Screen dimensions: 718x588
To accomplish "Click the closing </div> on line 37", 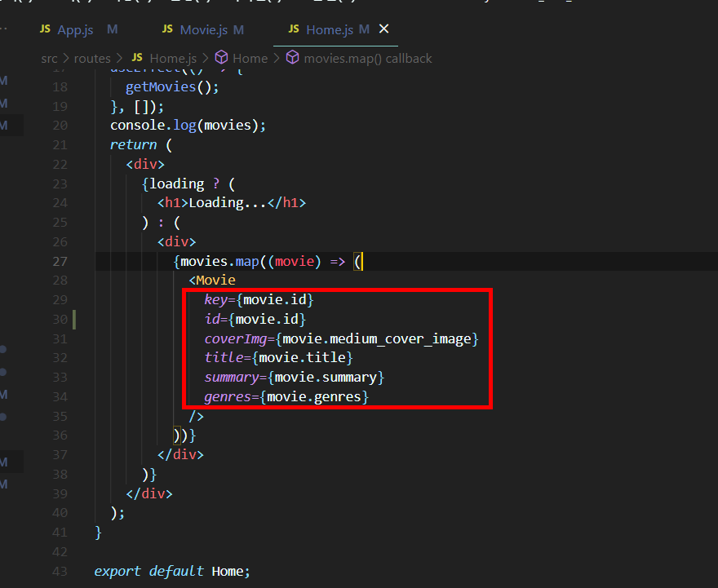I will tap(180, 455).
